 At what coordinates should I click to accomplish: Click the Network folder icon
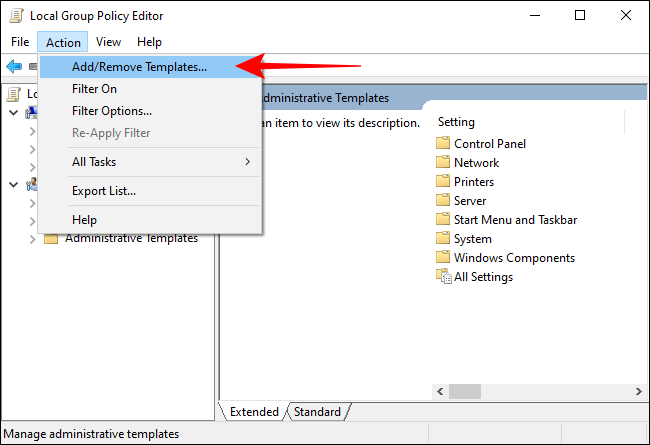coord(443,162)
